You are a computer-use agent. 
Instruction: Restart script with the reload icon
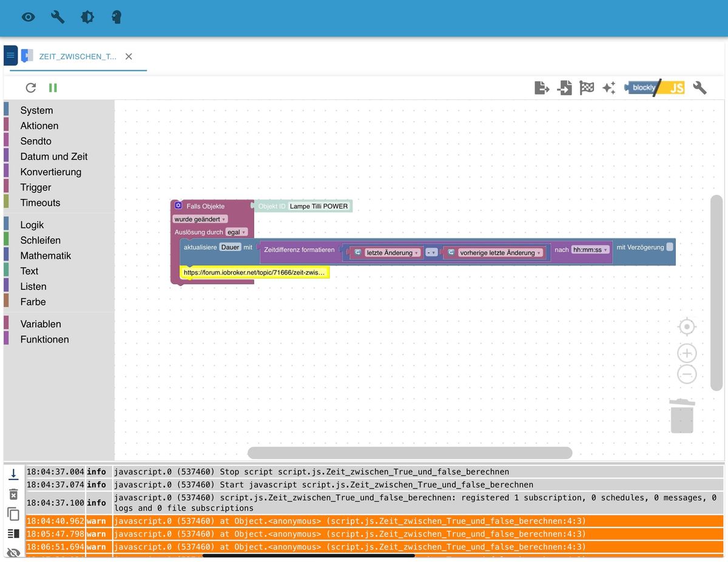tap(31, 88)
